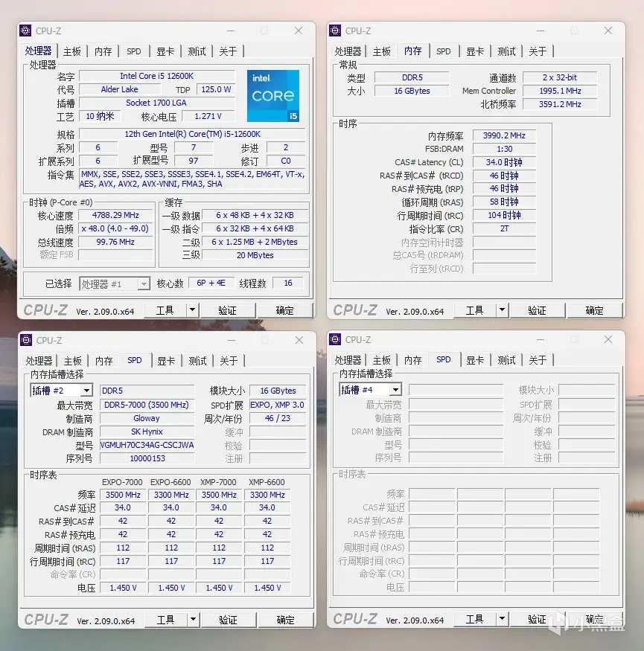Click 确定 button in the processor window

click(x=284, y=310)
